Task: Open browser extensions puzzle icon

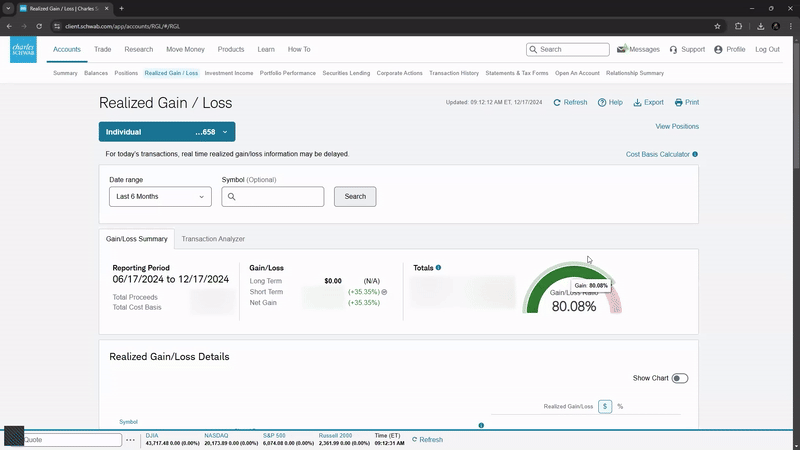Action: [738, 26]
